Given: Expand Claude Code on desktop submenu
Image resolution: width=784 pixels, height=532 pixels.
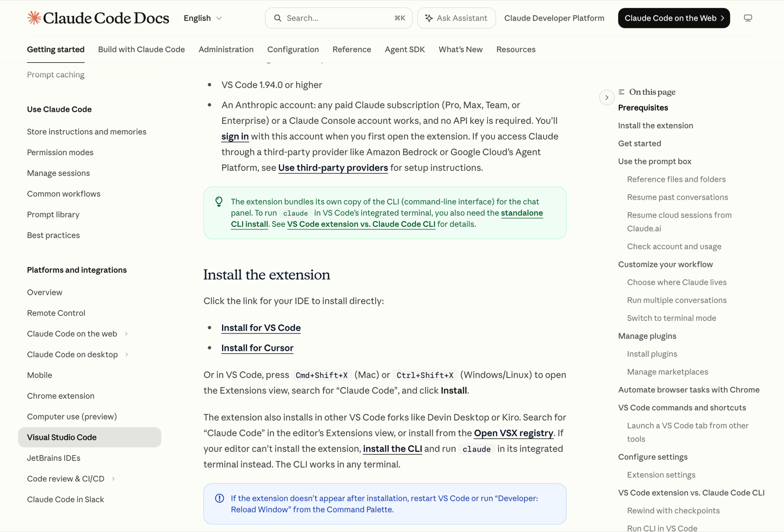Looking at the screenshot, I should 127,354.
